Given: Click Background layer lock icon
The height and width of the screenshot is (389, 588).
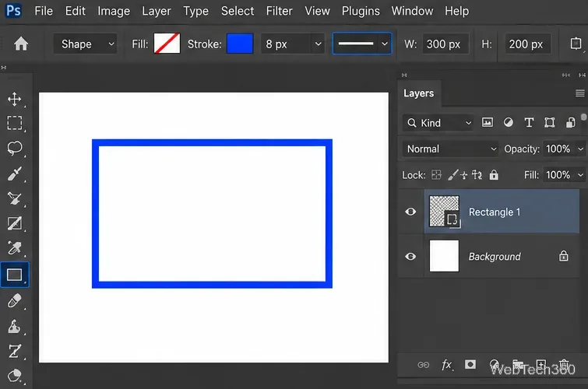Looking at the screenshot, I should [564, 256].
